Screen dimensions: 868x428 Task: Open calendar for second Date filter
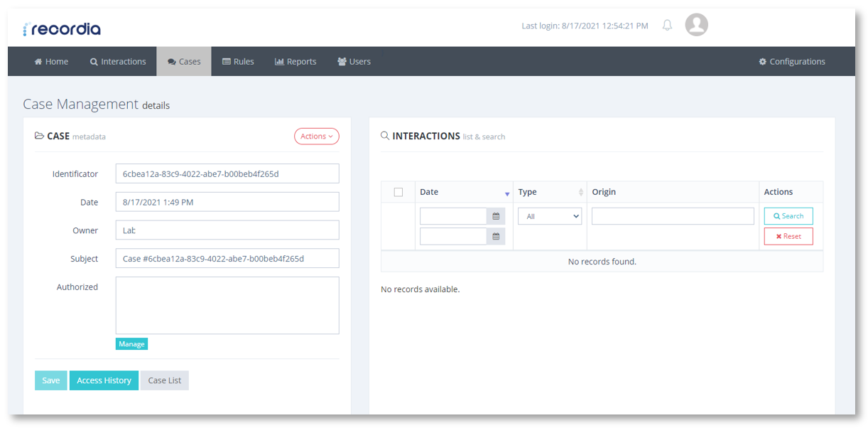496,236
